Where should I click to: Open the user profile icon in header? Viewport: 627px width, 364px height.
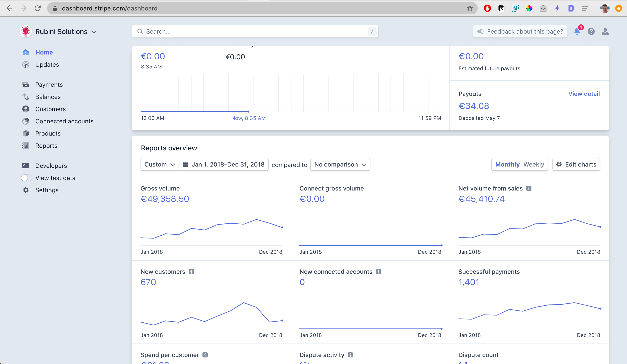pyautogui.click(x=605, y=31)
